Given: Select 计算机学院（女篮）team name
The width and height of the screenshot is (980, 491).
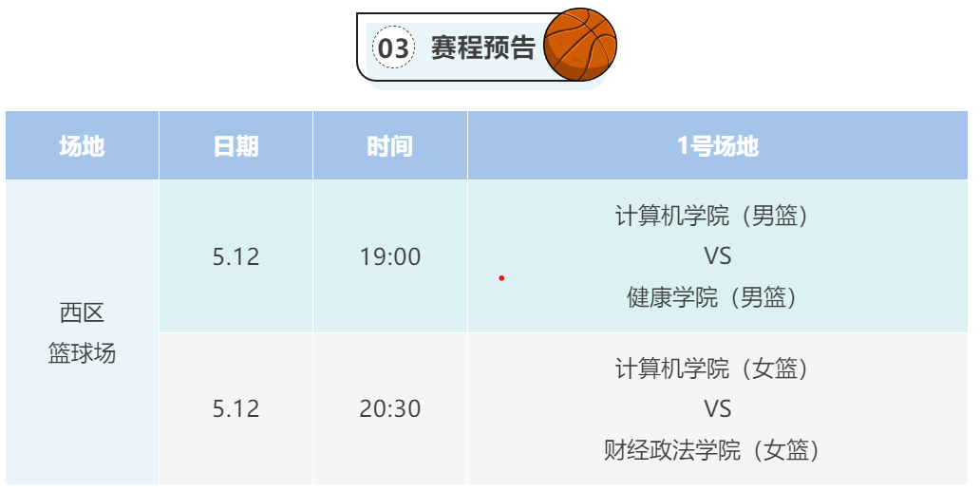Looking at the screenshot, I should 718,368.
